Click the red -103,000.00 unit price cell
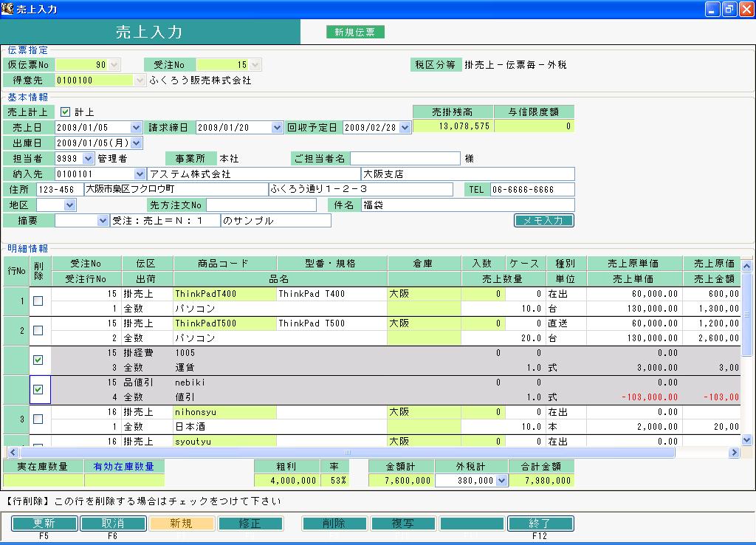This screenshot has height=545, width=756. pos(634,397)
